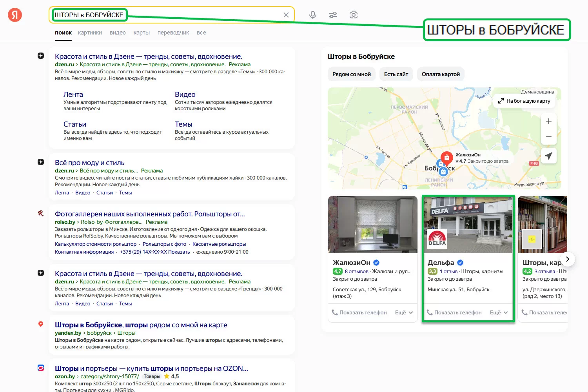The width and height of the screenshot is (588, 392).
Task: Toggle the 'Рядом со мной' filter
Action: (x=352, y=74)
